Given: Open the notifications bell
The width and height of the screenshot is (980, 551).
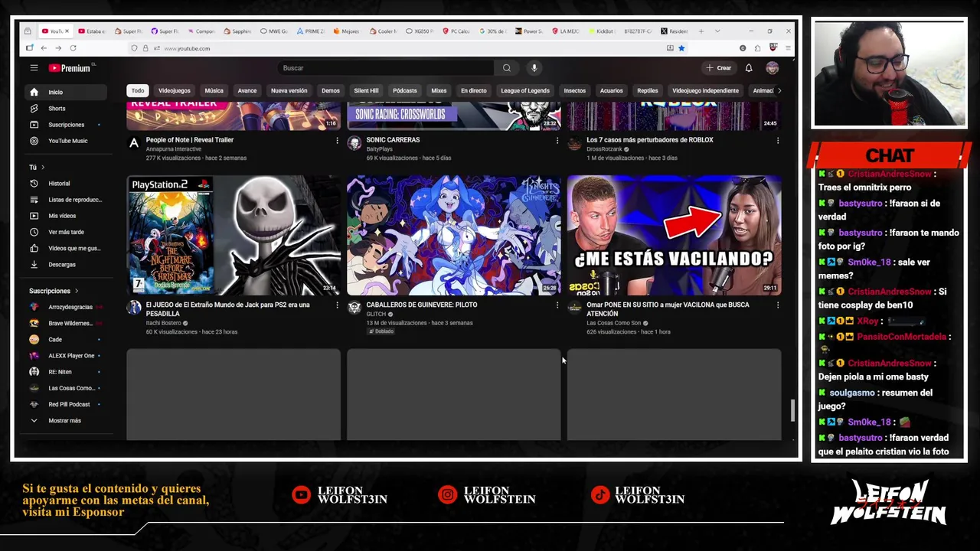Looking at the screenshot, I should (x=749, y=68).
